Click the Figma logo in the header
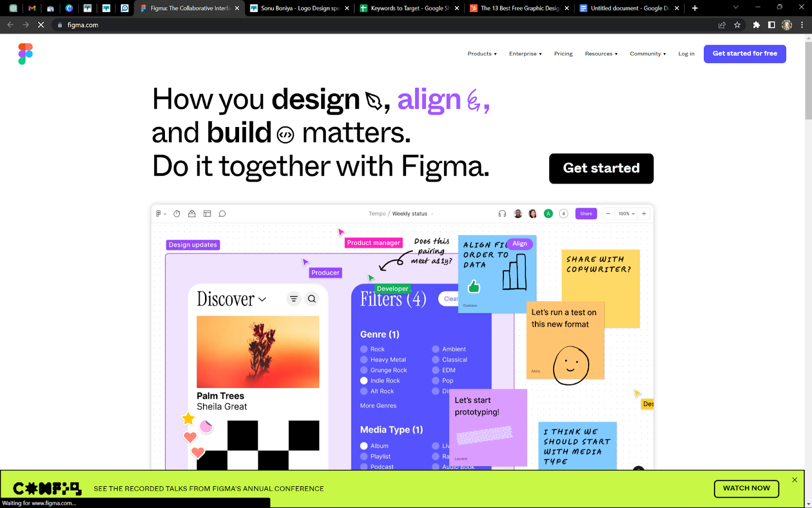812x508 pixels. [25, 54]
